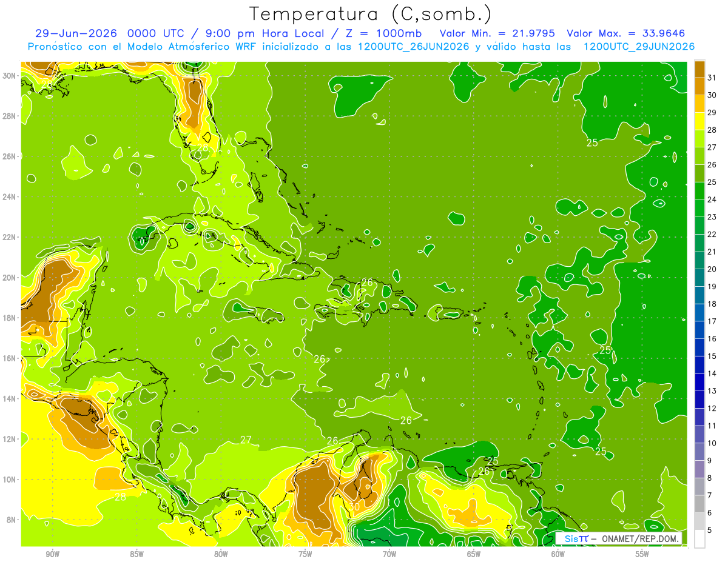Click the 26N latitude axis label
Image resolution: width=728 pixels, height=562 pixels.
click(8, 156)
